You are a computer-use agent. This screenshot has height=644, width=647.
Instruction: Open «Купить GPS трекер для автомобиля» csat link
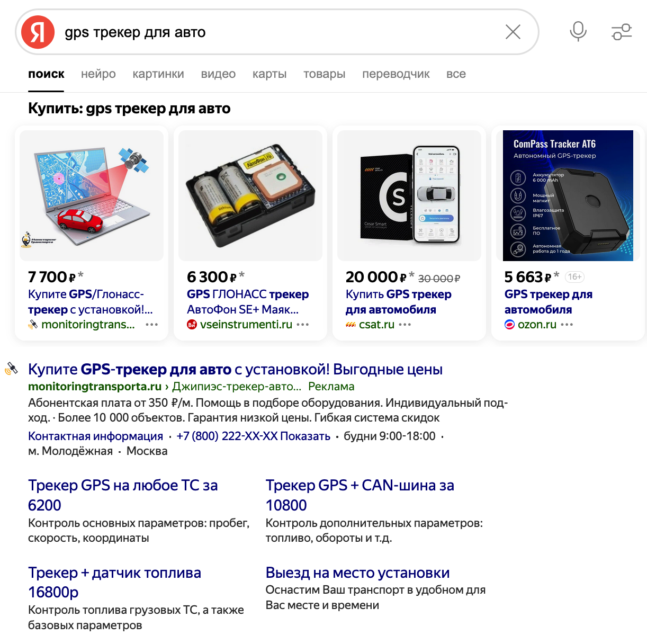click(x=399, y=302)
